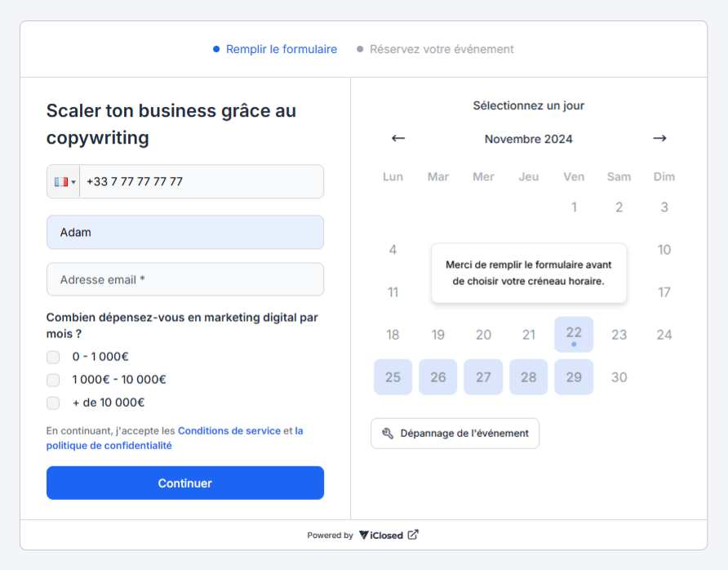Select November 22 on the calendar
728x570 pixels.
[x=574, y=334]
